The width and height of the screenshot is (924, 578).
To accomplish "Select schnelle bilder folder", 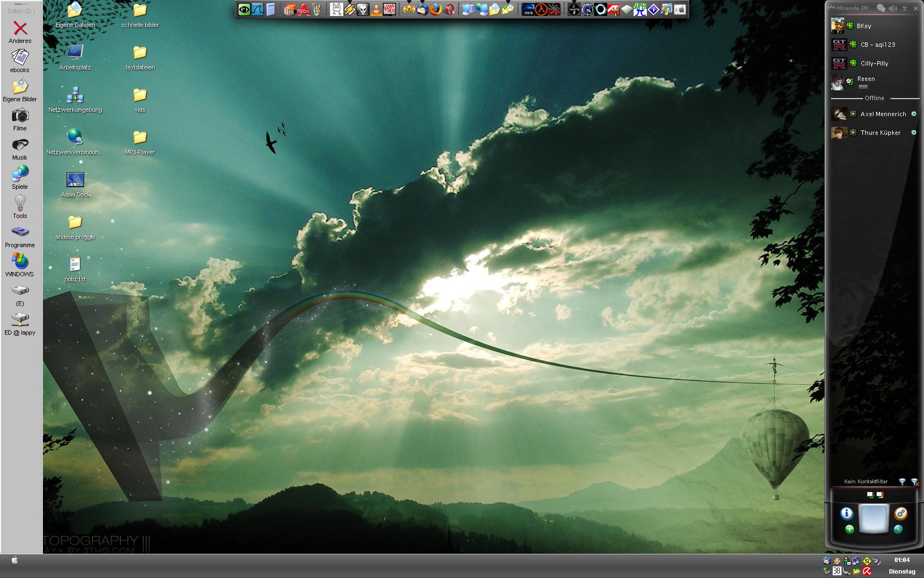I will (140, 15).
